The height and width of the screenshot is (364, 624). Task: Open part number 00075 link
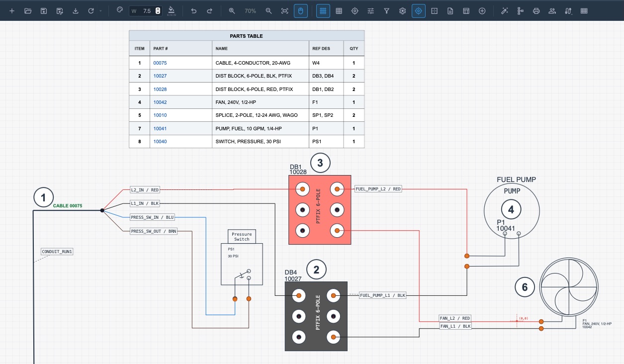tap(160, 63)
